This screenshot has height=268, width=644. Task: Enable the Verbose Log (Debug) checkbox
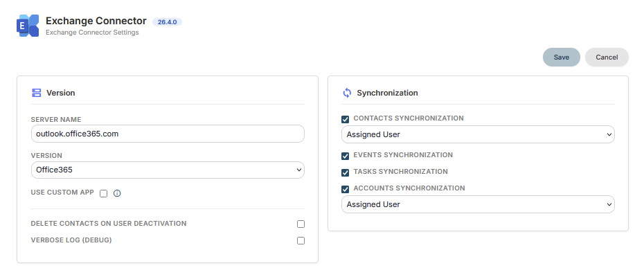pos(301,240)
